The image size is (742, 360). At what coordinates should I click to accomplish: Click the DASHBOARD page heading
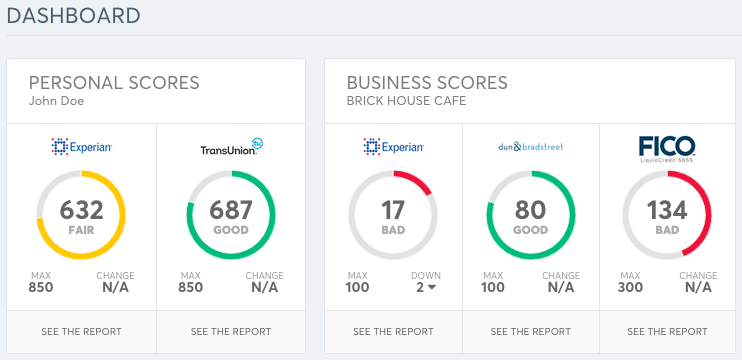click(73, 16)
